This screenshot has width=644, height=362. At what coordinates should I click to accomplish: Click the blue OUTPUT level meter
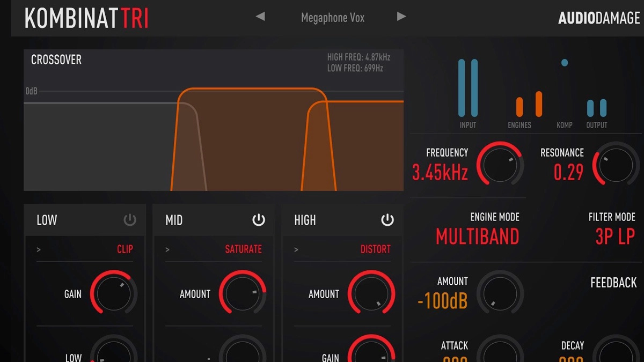pyautogui.click(x=597, y=108)
